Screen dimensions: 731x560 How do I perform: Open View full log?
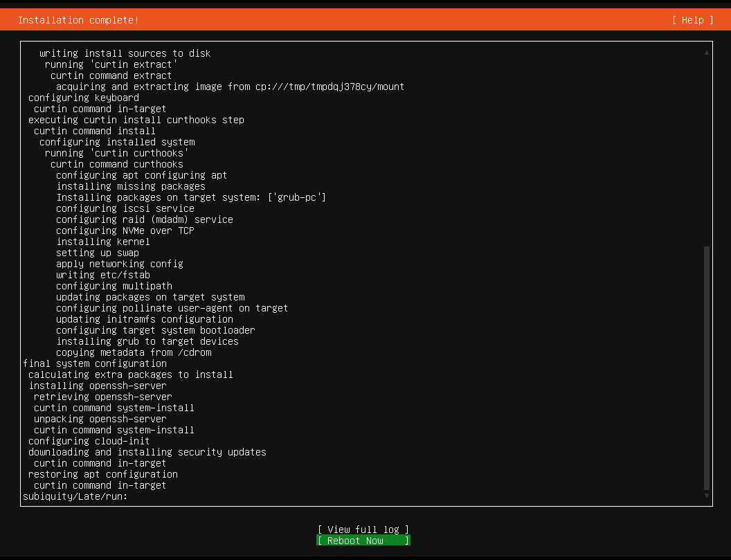363,530
